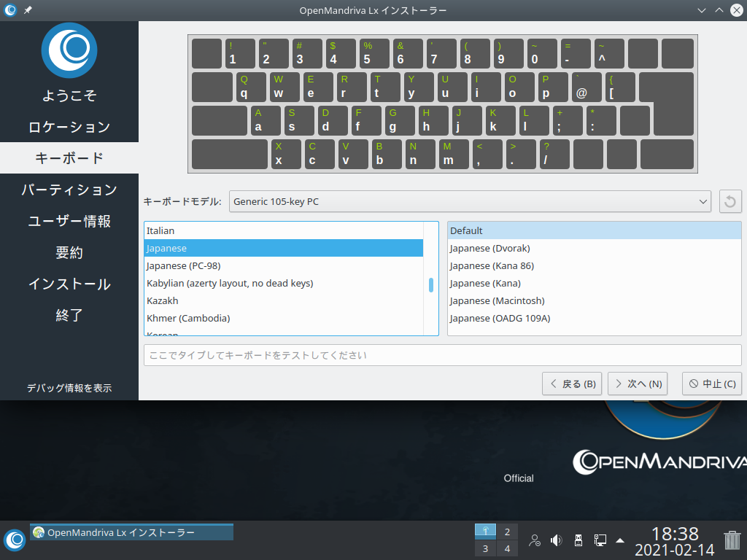Image resolution: width=747 pixels, height=560 pixels.
Task: Select Italian keyboard layout
Action: (284, 230)
